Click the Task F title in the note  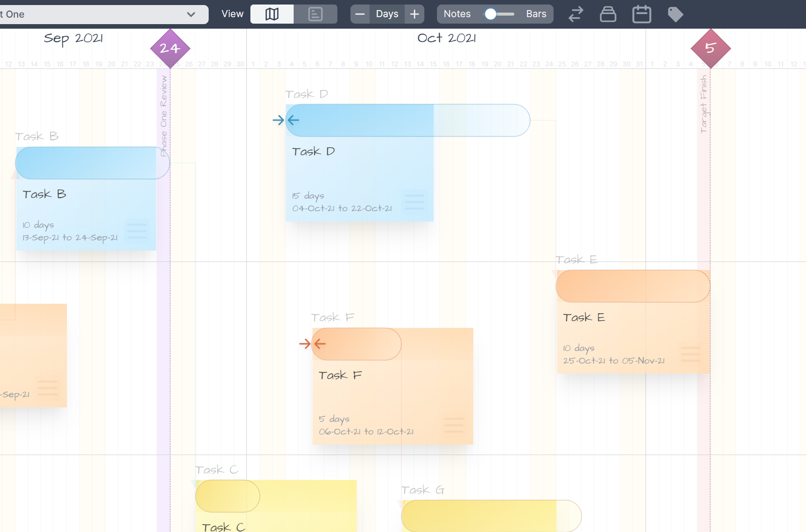[340, 375]
